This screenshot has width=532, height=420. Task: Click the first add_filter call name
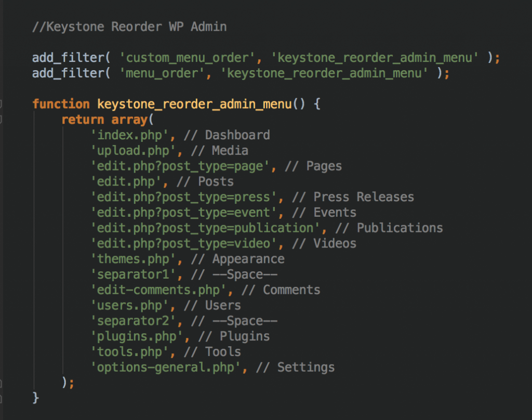(68, 58)
